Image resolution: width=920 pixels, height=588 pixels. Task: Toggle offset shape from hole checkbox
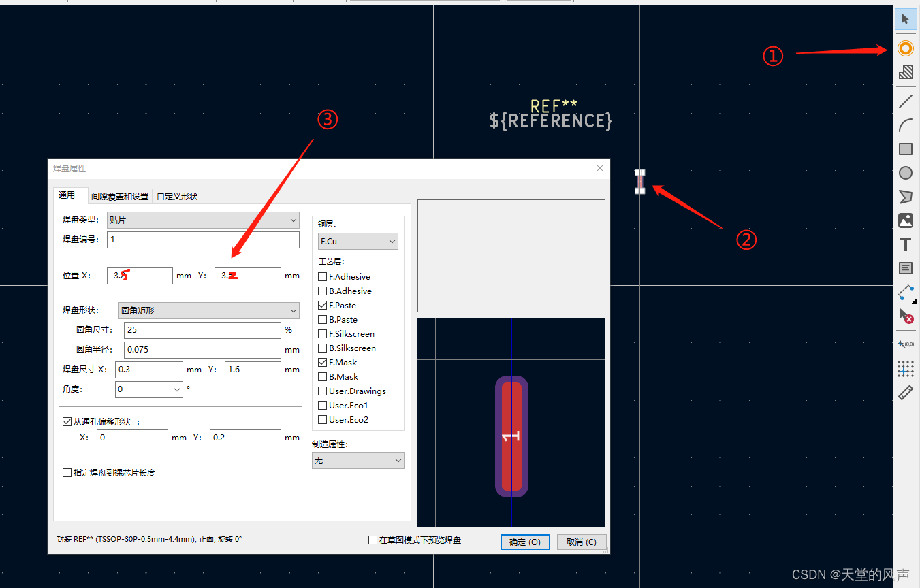pyautogui.click(x=67, y=421)
